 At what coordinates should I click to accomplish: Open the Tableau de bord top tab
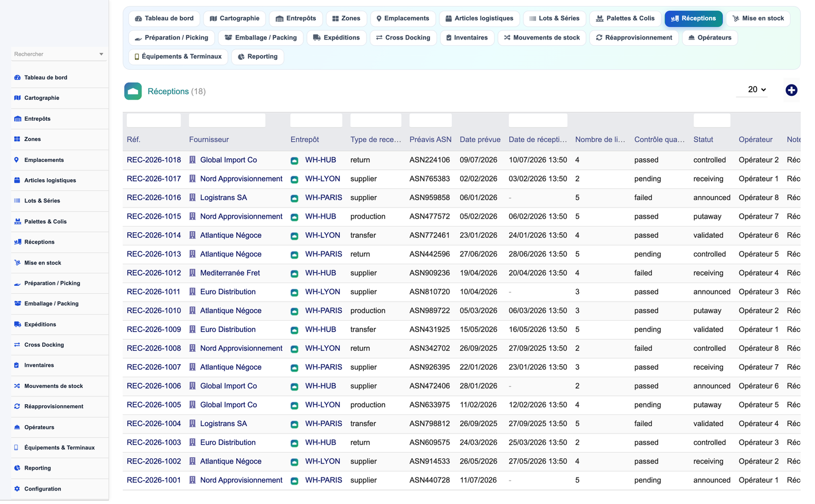click(164, 19)
